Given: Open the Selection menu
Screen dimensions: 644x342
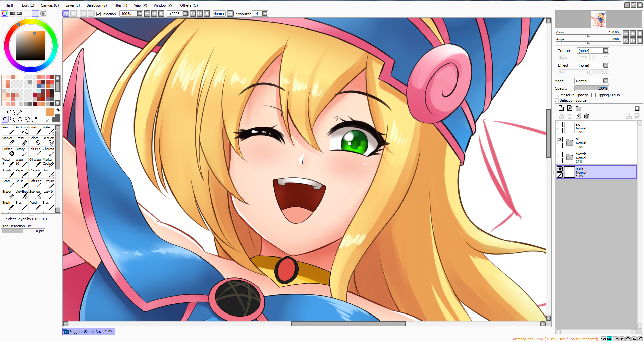Looking at the screenshot, I should 97,5.
